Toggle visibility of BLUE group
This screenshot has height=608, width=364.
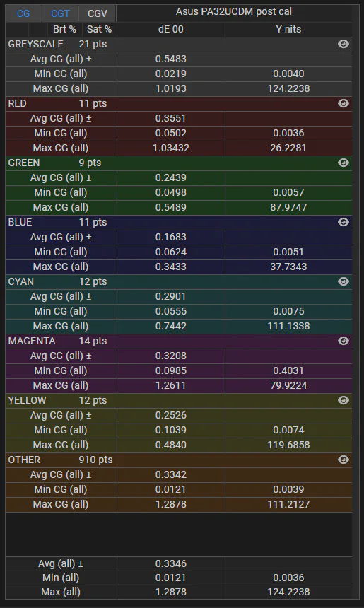343,222
